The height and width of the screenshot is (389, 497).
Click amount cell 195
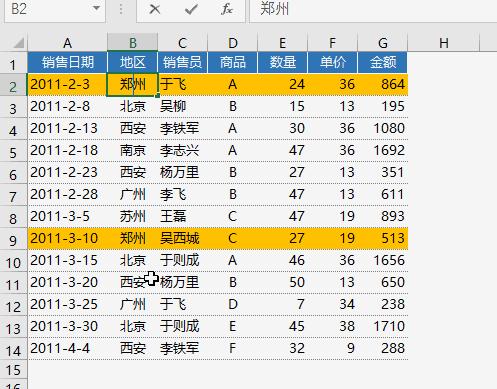coord(383,106)
